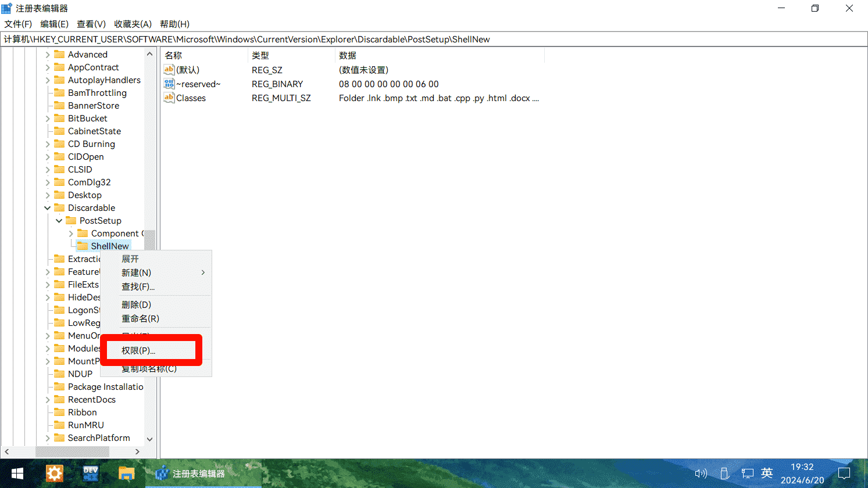Image resolution: width=868 pixels, height=488 pixels.
Task: Click the ShellNew folder icon in tree
Action: (x=83, y=246)
